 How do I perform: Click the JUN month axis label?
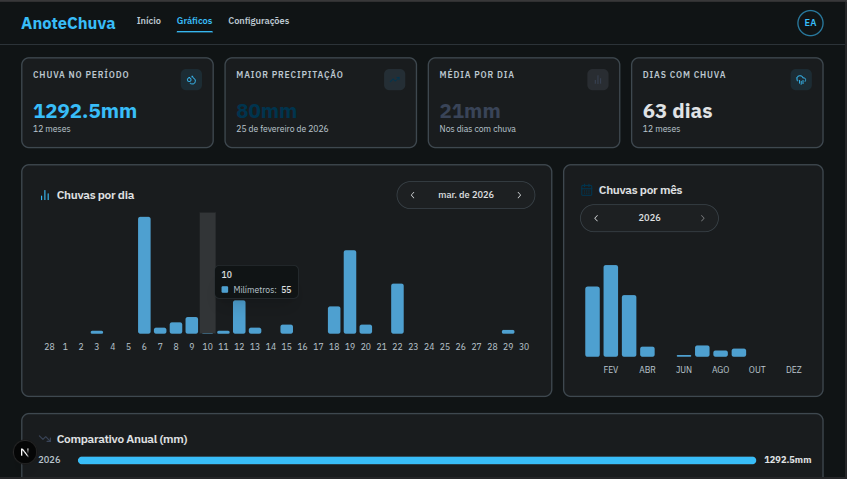pos(684,369)
